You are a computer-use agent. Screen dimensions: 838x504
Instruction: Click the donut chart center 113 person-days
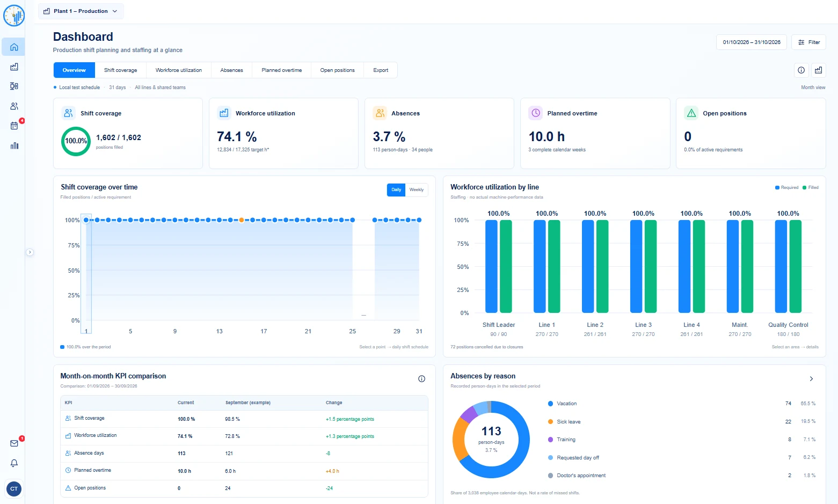(x=491, y=439)
